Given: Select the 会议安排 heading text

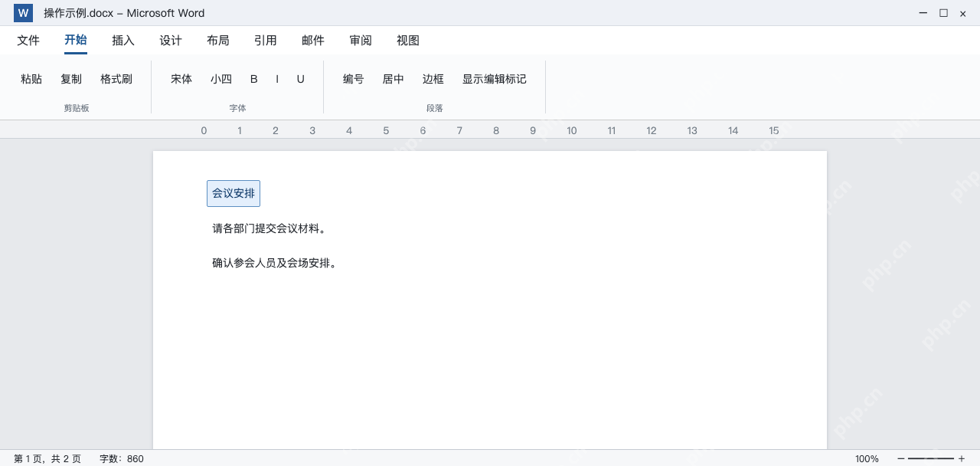Looking at the screenshot, I should tap(234, 194).
